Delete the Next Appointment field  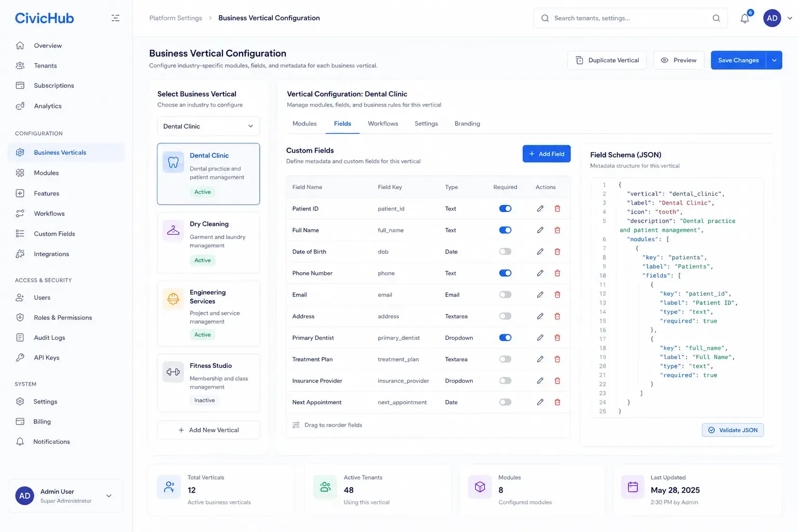(557, 402)
